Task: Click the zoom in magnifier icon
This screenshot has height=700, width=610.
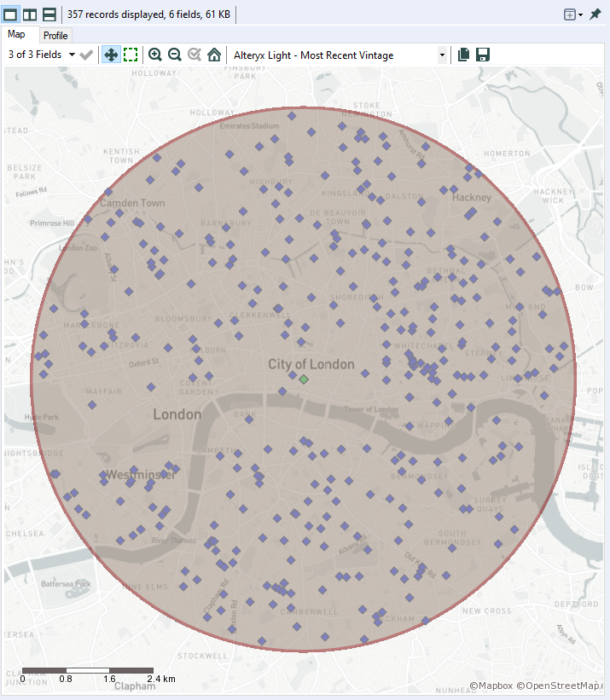Action: [x=155, y=55]
